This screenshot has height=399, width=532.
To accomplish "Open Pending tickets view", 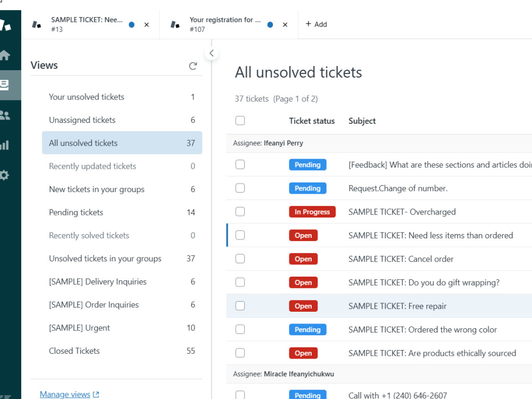I will (122, 212).
